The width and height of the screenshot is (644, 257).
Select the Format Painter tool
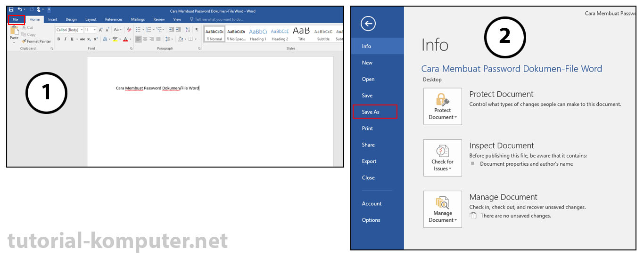36,41
